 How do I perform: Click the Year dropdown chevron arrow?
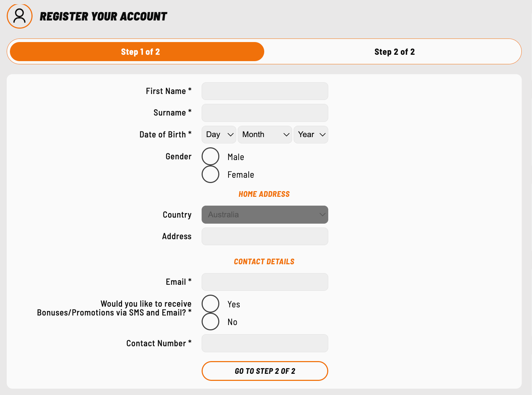pyautogui.click(x=322, y=135)
